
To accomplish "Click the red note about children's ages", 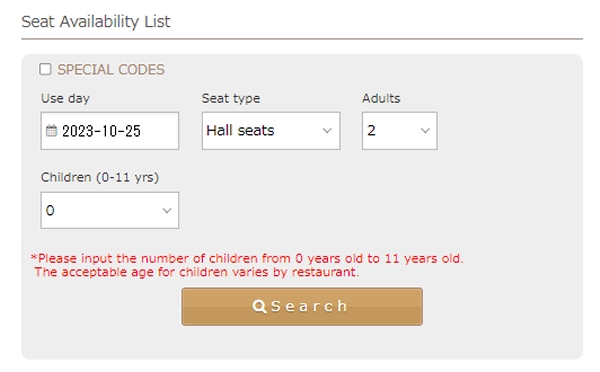I will [247, 258].
